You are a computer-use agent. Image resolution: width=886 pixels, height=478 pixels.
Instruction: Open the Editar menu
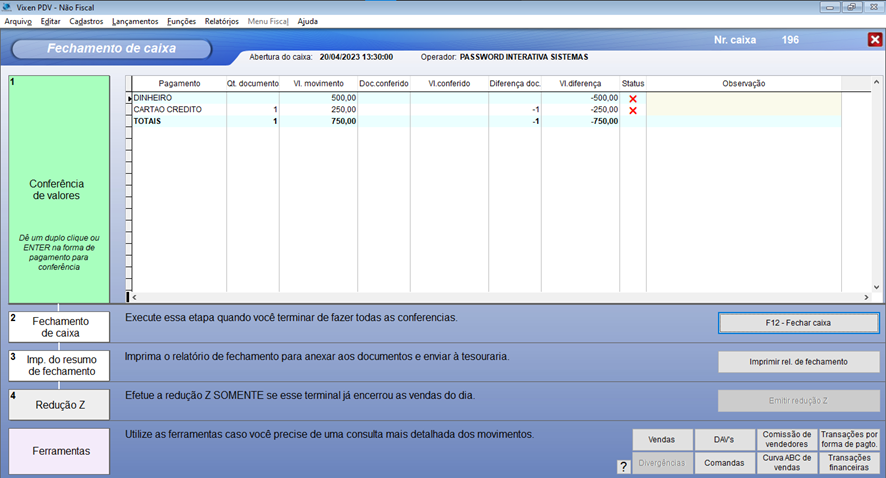(x=50, y=21)
